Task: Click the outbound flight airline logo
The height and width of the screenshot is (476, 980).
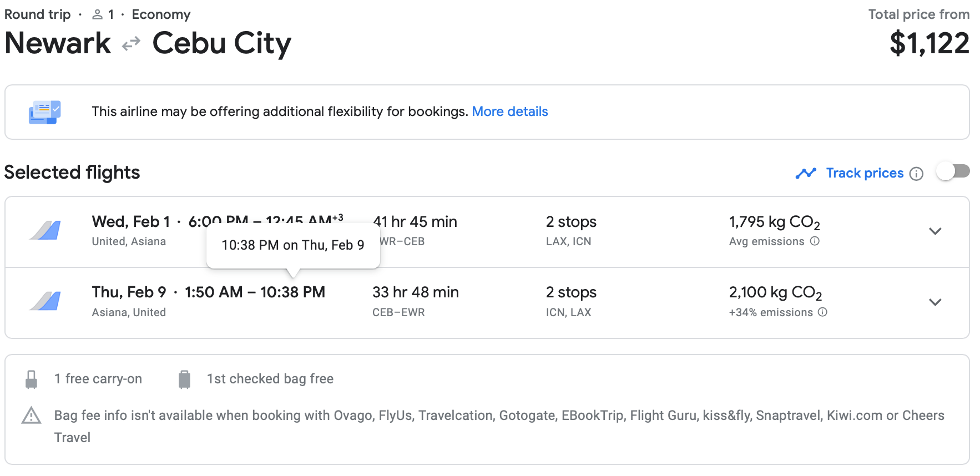Action: point(45,231)
